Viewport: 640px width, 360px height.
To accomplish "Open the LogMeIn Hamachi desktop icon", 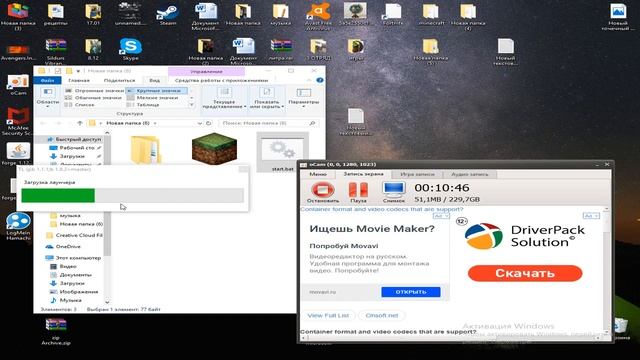I will pos(18,226).
